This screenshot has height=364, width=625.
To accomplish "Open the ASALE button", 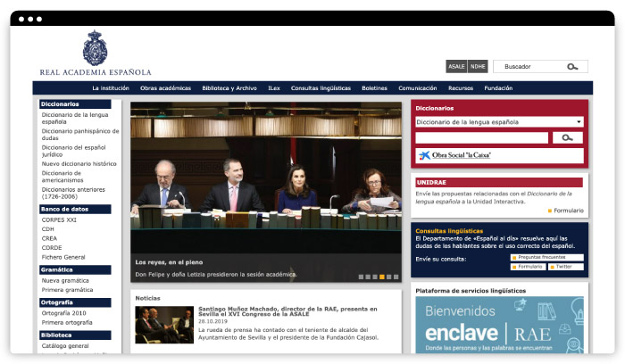I will 456,67.
